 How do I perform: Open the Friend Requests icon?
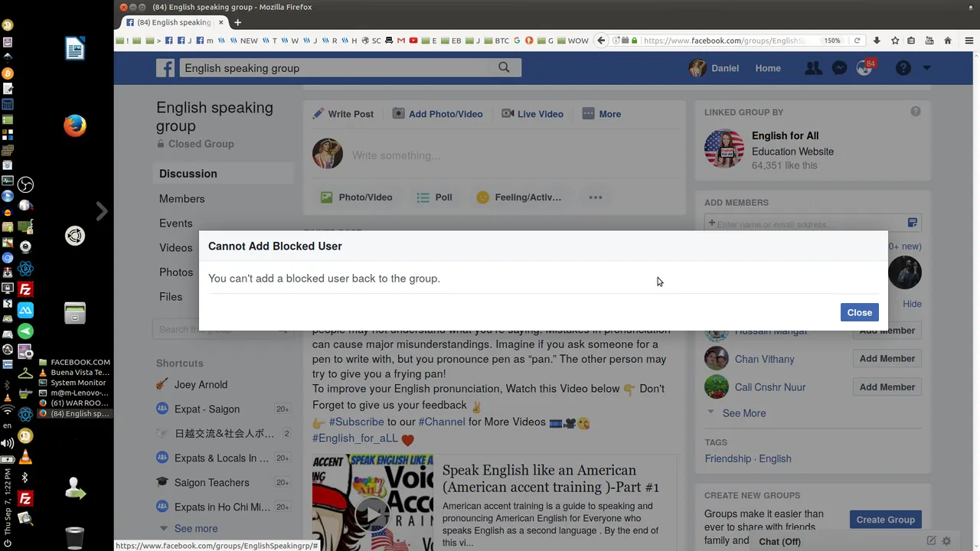pyautogui.click(x=813, y=68)
